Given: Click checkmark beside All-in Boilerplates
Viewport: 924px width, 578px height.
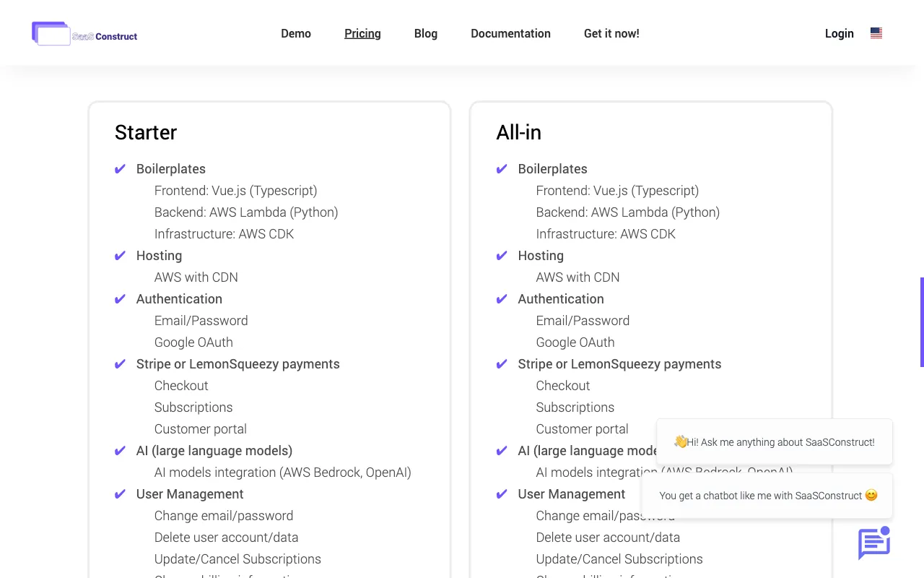Looking at the screenshot, I should tap(502, 169).
